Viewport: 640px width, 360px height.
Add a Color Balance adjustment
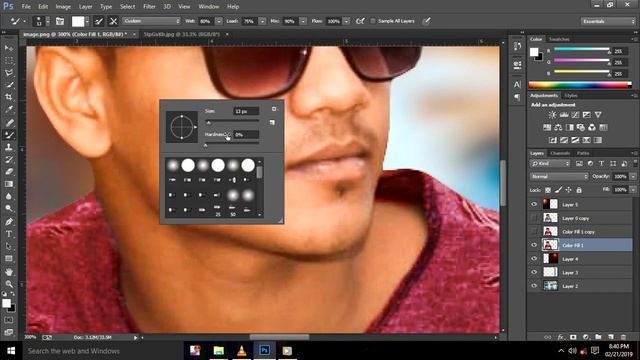558,127
